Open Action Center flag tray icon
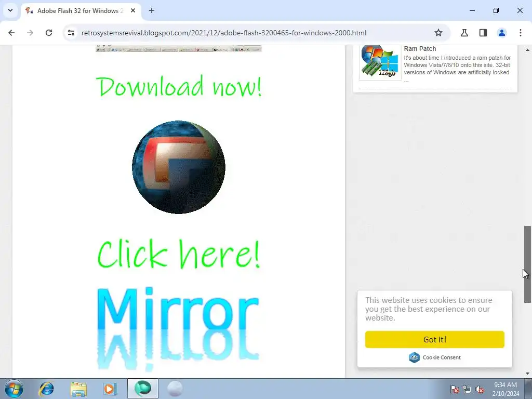This screenshot has height=399, width=532. pyautogui.click(x=454, y=389)
